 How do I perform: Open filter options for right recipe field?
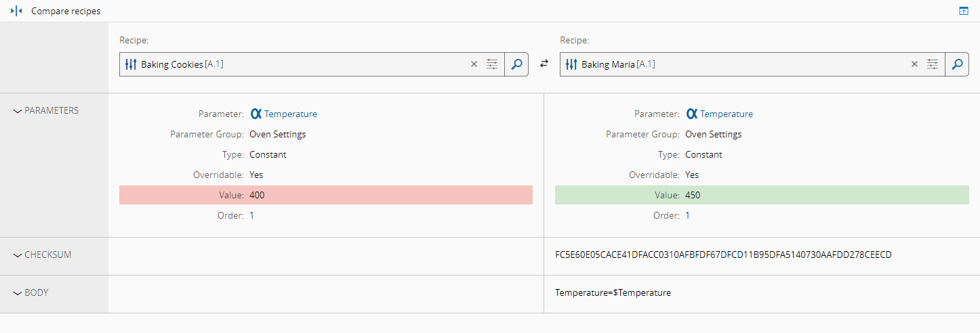(933, 64)
